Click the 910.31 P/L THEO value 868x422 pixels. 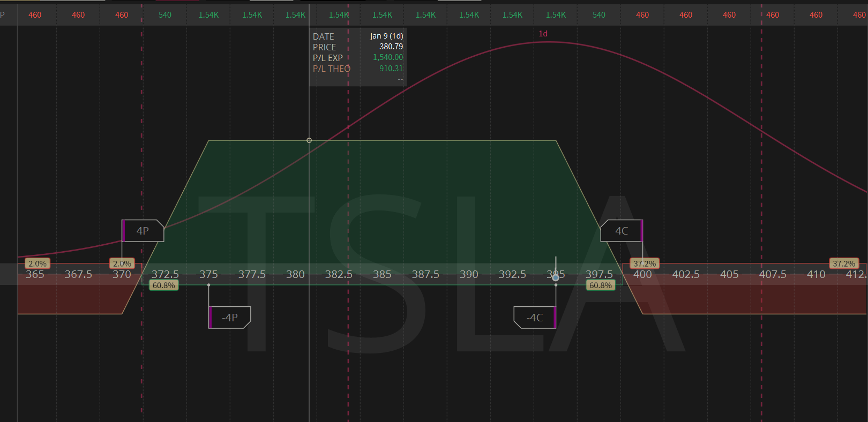(391, 69)
